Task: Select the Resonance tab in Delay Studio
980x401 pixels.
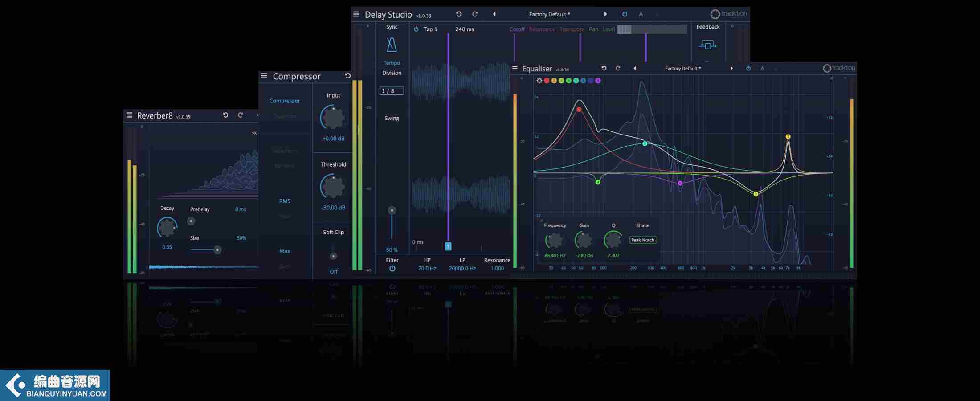Action: (542, 29)
